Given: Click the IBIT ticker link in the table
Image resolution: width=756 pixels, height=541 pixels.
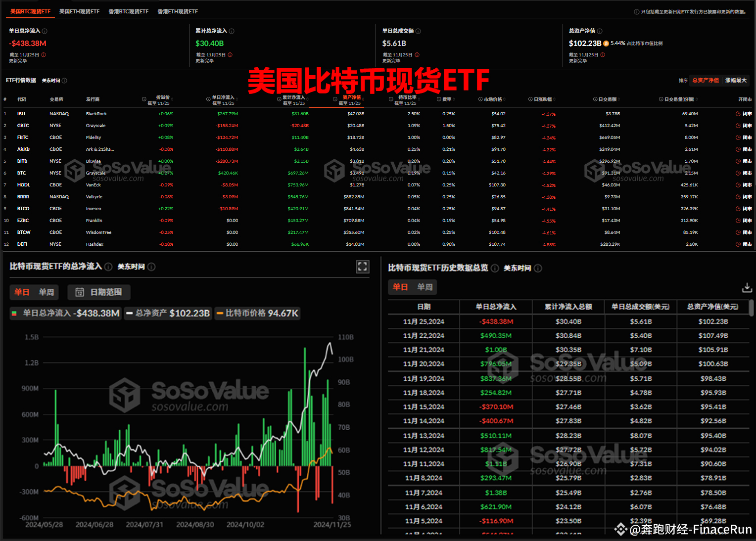Looking at the screenshot, I should (x=21, y=113).
